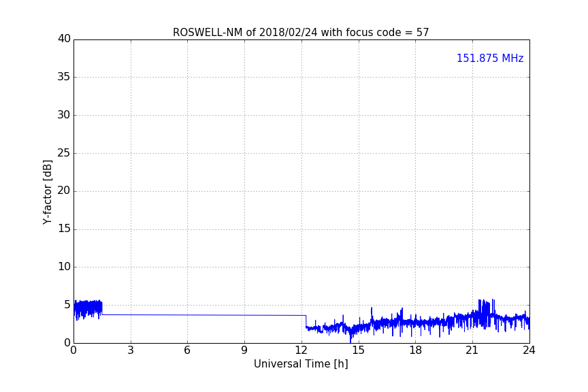588x392 pixels.
Task: Click x-axis tick label '3'
Action: (x=131, y=350)
